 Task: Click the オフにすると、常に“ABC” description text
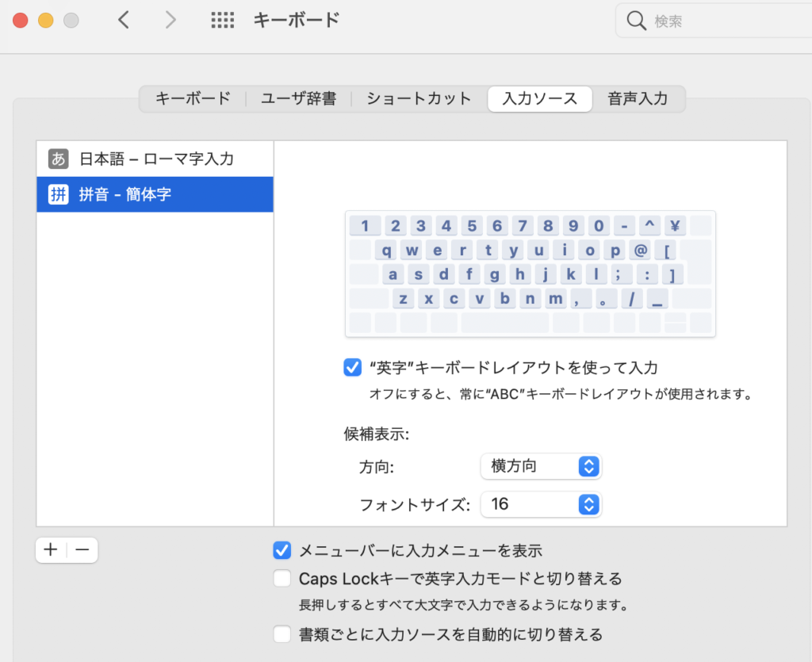pos(561,394)
